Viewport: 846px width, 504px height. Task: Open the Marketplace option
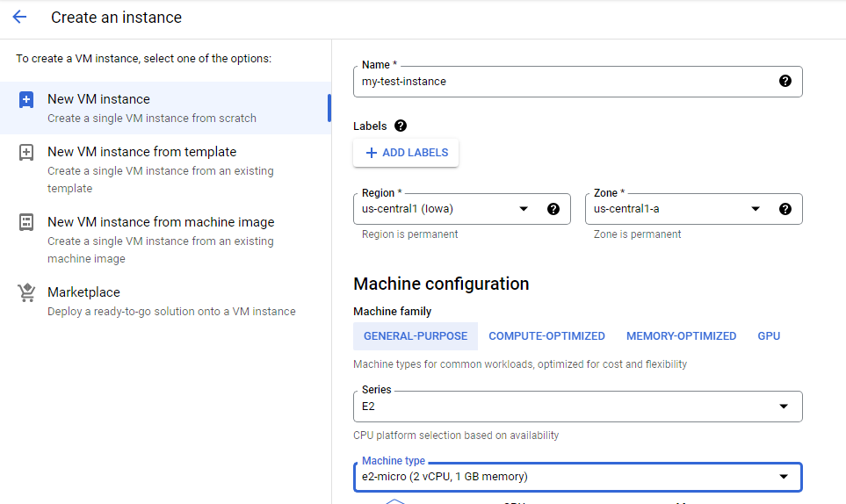pyautogui.click(x=165, y=301)
